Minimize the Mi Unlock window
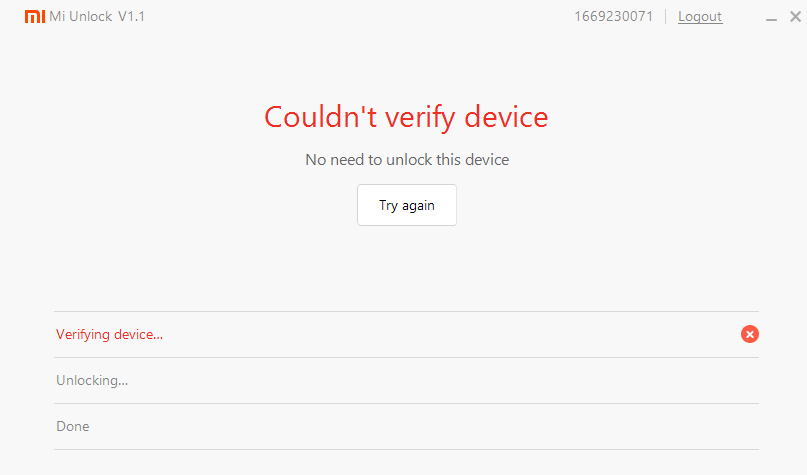The image size is (807, 475). tap(772, 18)
